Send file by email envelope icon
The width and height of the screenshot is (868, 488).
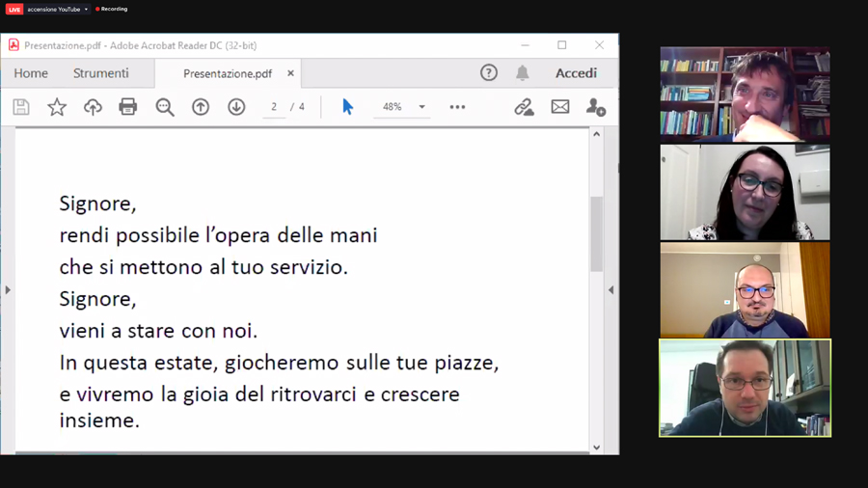point(560,107)
